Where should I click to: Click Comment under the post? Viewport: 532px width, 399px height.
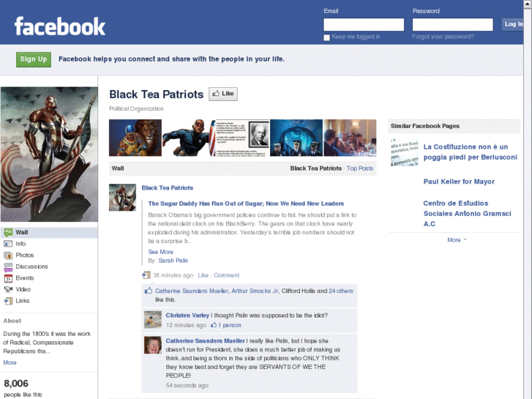[226, 275]
